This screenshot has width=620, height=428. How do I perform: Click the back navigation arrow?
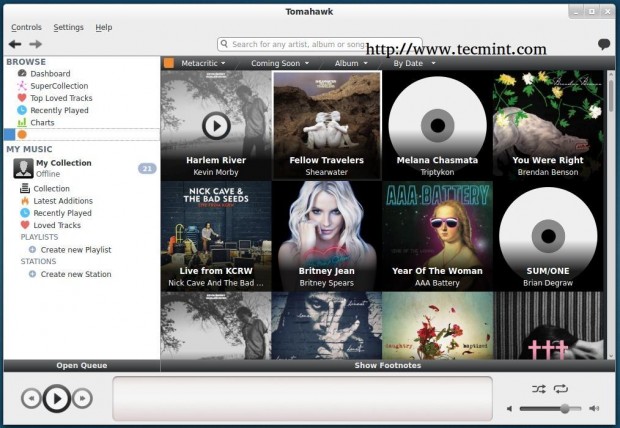pos(15,44)
